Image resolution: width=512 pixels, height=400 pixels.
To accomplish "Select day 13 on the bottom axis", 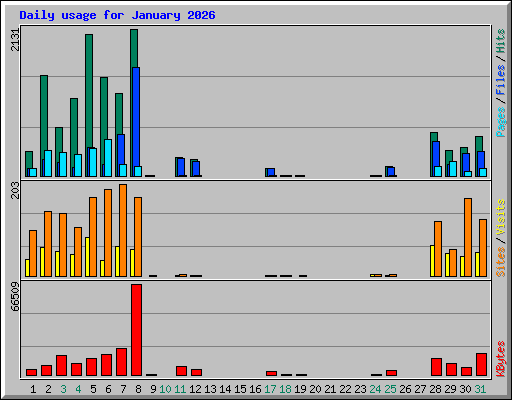I will coord(210,389).
